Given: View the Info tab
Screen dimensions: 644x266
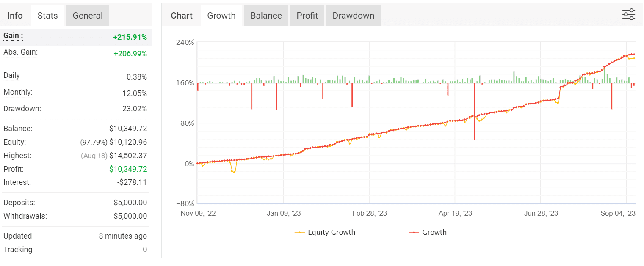Looking at the screenshot, I should click(15, 15).
